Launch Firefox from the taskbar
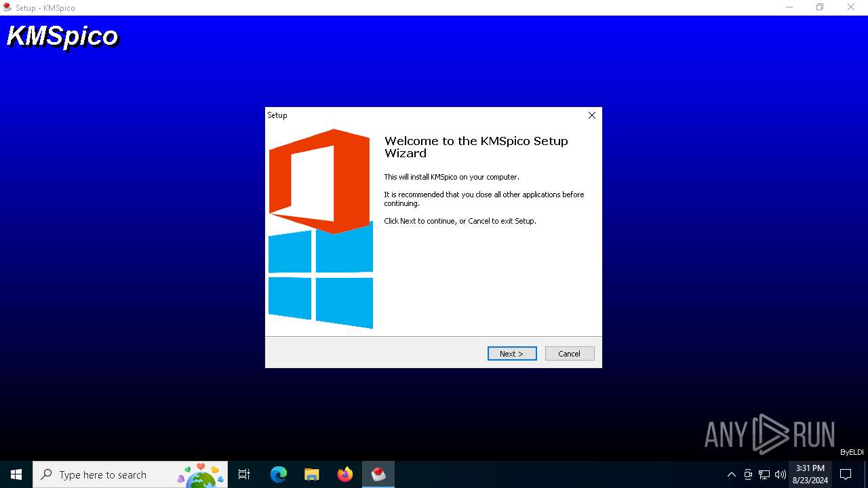This screenshot has width=868, height=488. click(345, 474)
